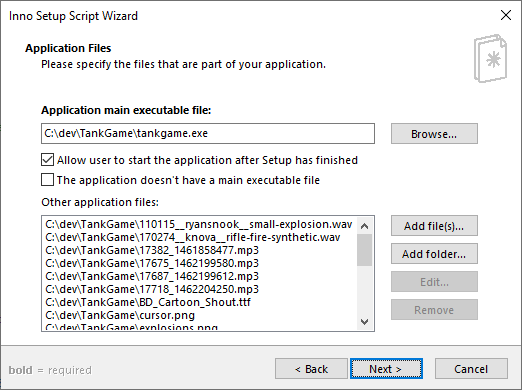Screen dimensions: 522x390
Task: Click the Browse... button
Action: (434, 134)
